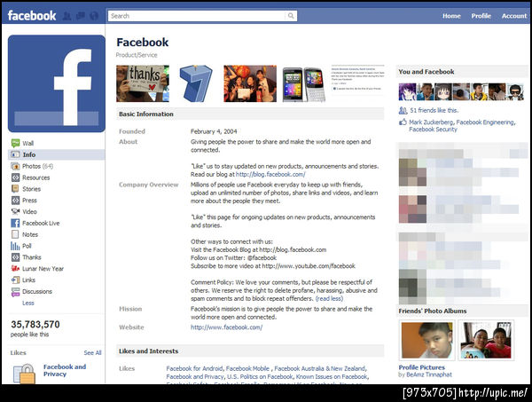This screenshot has height=402, width=532.
Task: Click the Press icon in sidebar
Action: 15,201
